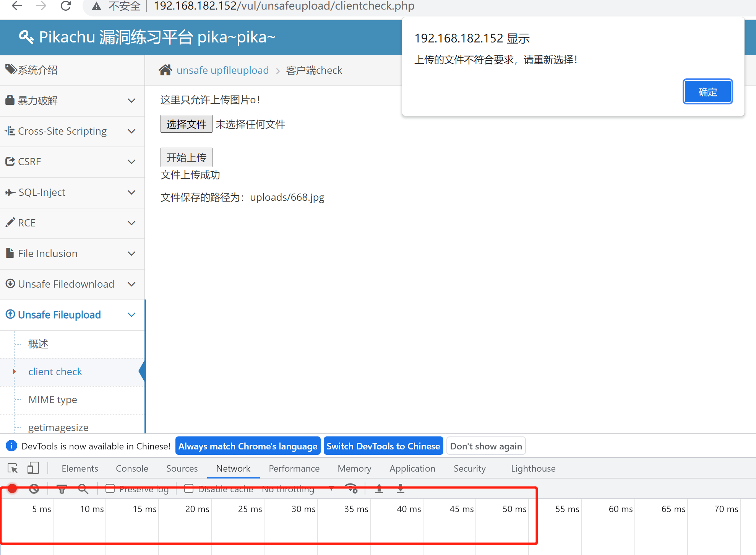Click the 选择文件 file chooser
This screenshot has height=555, width=756.
(186, 124)
